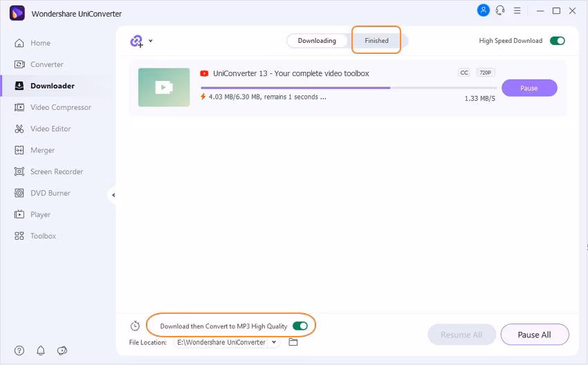The height and width of the screenshot is (365, 588).
Task: Open Screen Recorder in the sidebar
Action: (56, 171)
